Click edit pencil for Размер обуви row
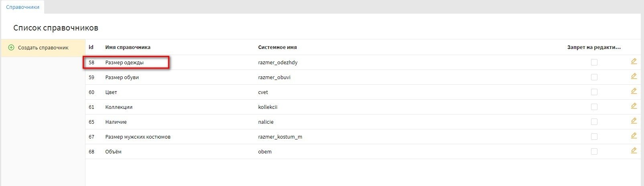The width and height of the screenshot is (644, 186). (x=634, y=76)
